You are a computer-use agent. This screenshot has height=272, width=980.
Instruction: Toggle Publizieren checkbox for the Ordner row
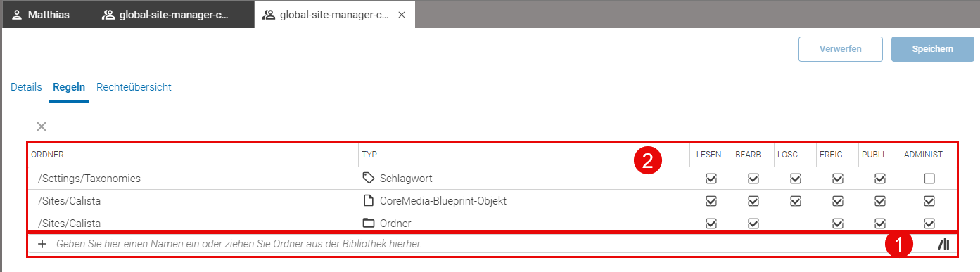pos(879,224)
